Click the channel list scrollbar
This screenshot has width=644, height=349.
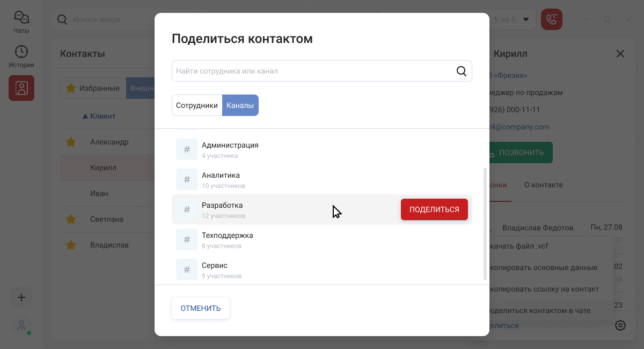coord(485,223)
